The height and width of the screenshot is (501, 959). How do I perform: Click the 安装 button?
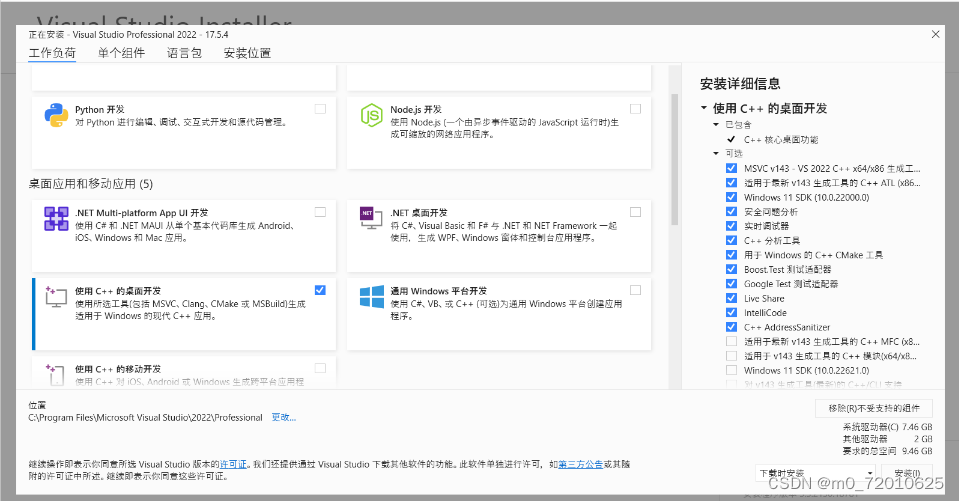[x=907, y=473]
